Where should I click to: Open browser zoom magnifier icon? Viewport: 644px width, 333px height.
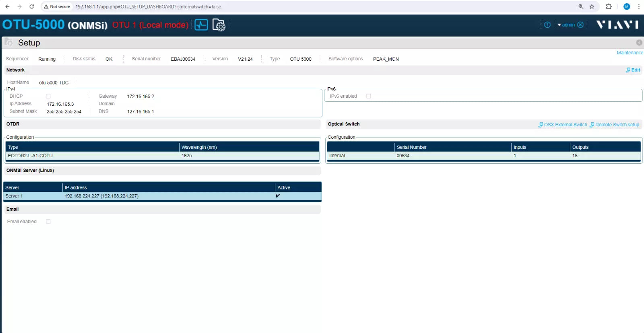(x=581, y=6)
